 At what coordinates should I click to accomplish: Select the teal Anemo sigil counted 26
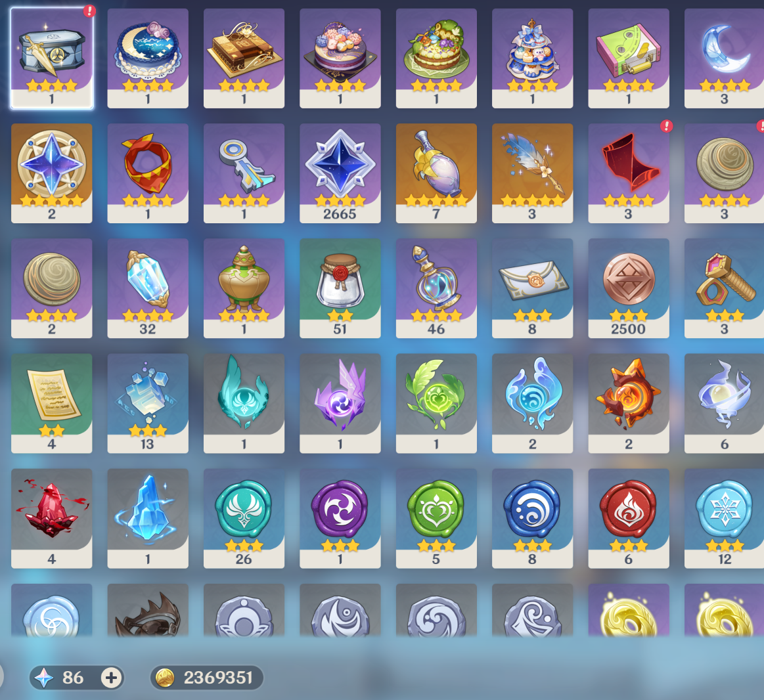coord(244,518)
